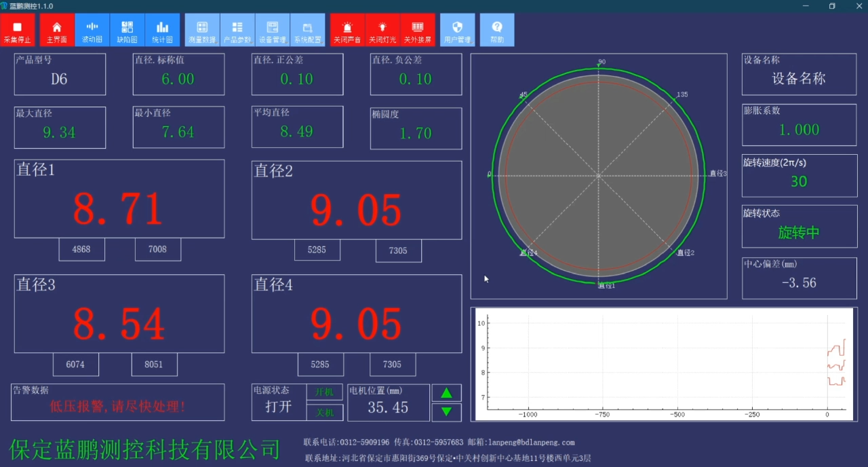Open the 帮助 help icon
The height and width of the screenshot is (467, 868).
point(497,31)
